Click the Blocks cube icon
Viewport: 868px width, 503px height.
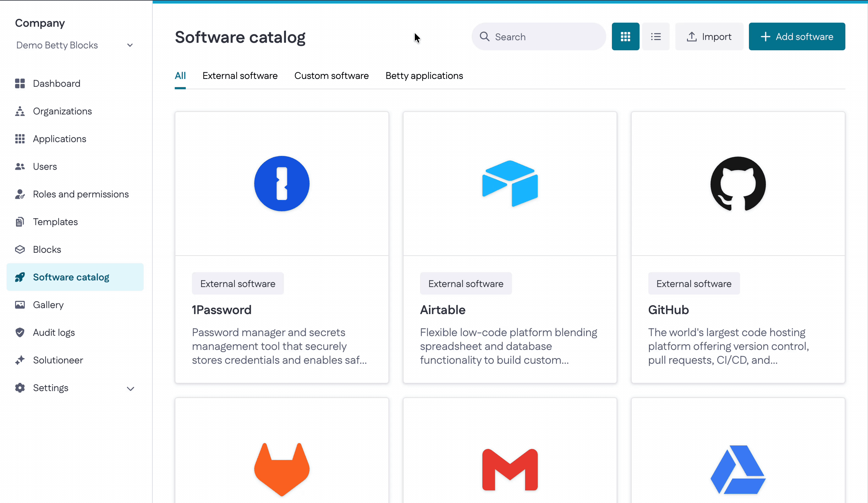pos(20,249)
